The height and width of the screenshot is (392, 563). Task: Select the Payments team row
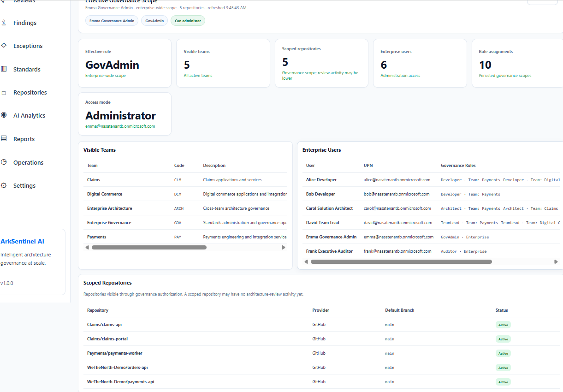click(x=185, y=237)
